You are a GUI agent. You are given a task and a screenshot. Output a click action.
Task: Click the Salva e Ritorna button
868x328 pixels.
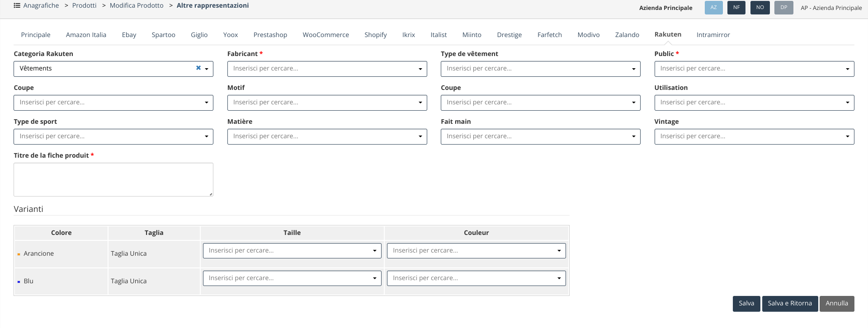coord(790,304)
